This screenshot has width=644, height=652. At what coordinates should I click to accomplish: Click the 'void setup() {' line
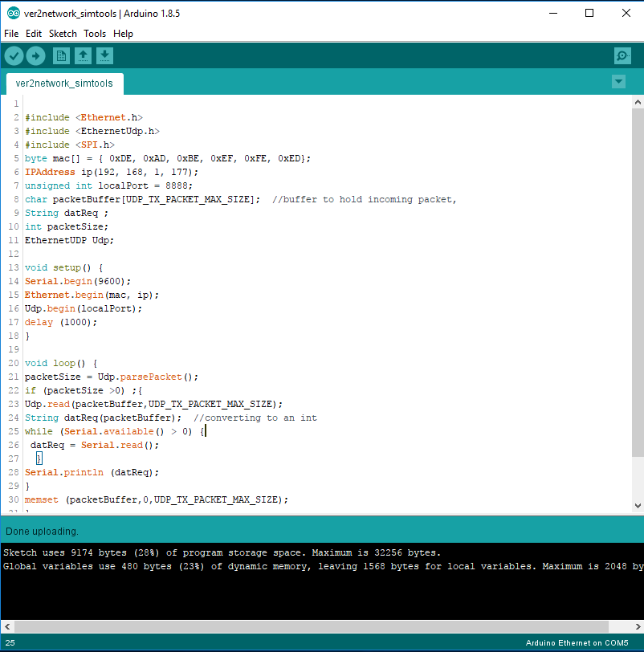(x=63, y=268)
